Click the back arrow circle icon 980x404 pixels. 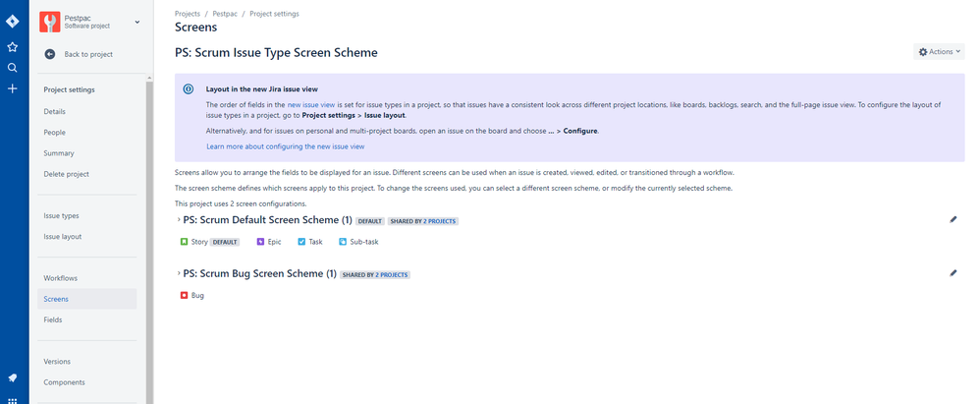pos(50,54)
